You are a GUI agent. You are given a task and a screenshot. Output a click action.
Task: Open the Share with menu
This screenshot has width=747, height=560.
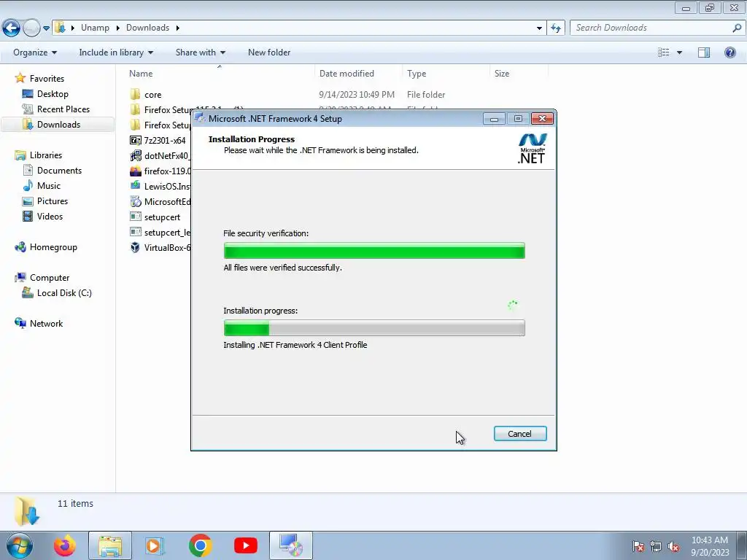[200, 52]
